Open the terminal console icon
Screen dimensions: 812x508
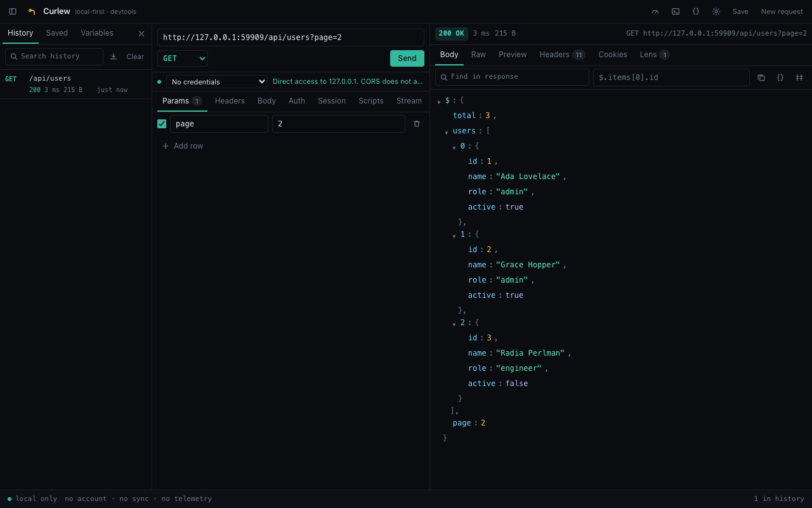click(676, 11)
